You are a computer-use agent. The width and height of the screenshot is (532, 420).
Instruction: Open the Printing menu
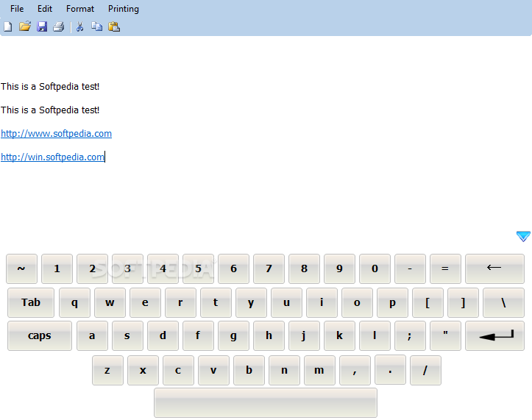[124, 9]
